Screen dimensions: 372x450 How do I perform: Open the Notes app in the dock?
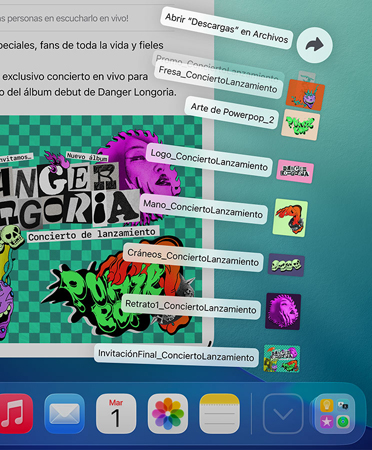click(x=219, y=414)
